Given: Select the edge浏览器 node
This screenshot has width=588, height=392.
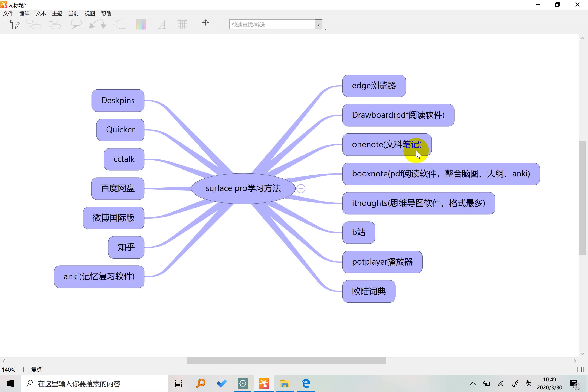Looking at the screenshot, I should click(x=374, y=86).
